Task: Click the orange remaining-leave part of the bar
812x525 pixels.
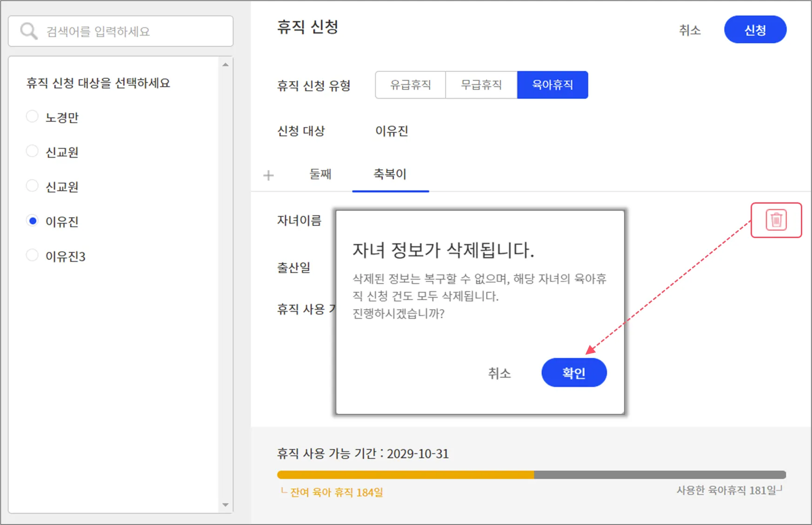Action: [406, 475]
